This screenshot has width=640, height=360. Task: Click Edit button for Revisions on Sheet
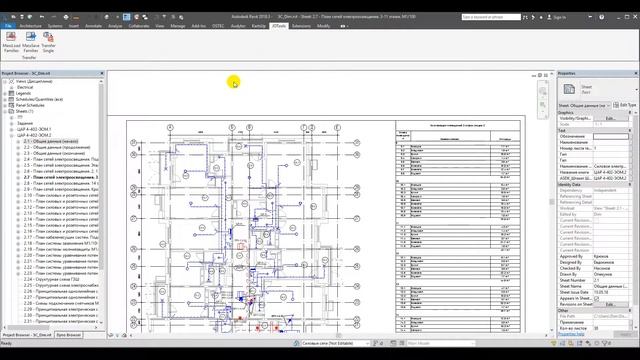pyautogui.click(x=611, y=304)
